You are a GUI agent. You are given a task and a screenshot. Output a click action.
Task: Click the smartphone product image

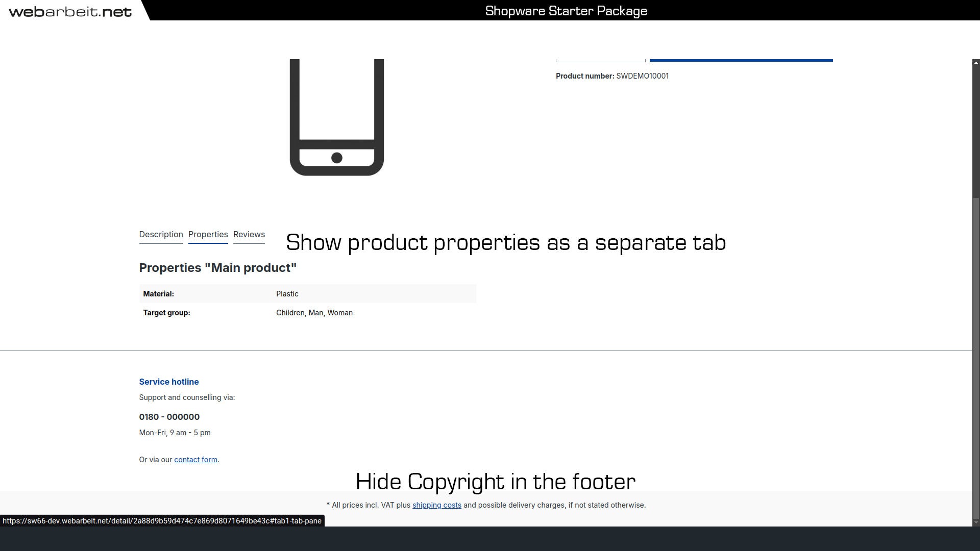[337, 117]
